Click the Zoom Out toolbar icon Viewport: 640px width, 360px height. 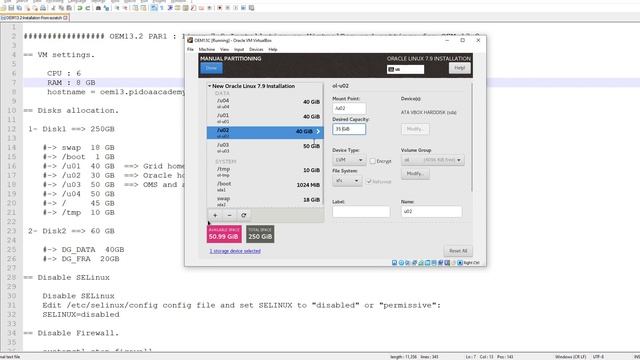point(125,8)
